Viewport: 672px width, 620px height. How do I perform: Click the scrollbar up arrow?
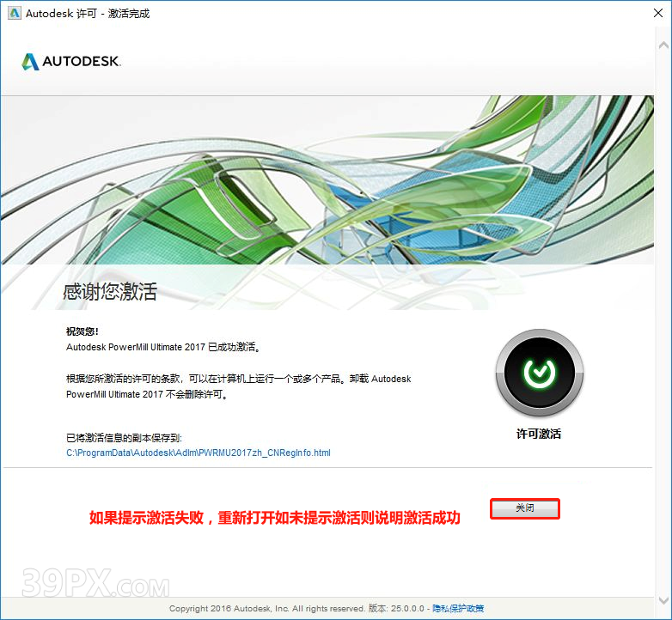coord(663,45)
